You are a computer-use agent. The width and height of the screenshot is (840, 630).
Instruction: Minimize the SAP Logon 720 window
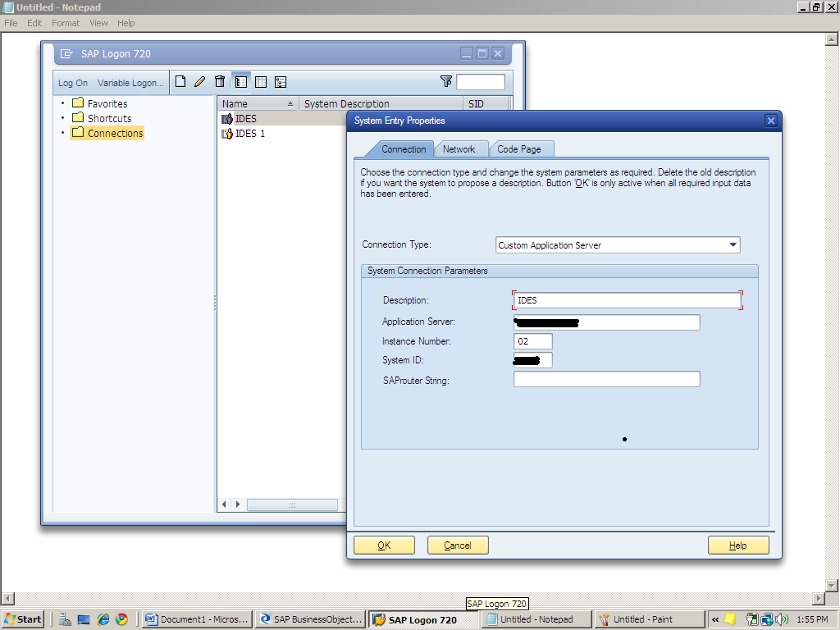tap(467, 53)
